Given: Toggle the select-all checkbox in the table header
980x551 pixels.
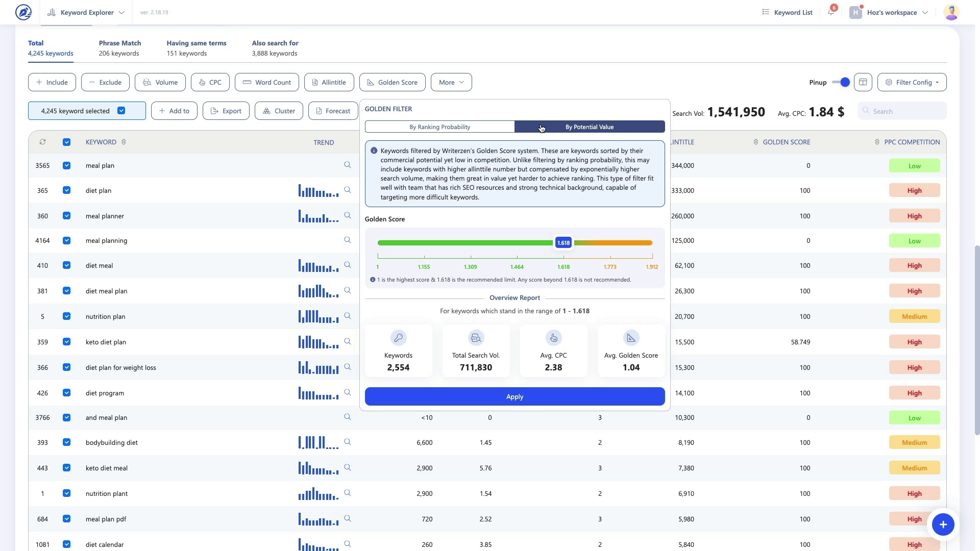Looking at the screenshot, I should coord(67,142).
